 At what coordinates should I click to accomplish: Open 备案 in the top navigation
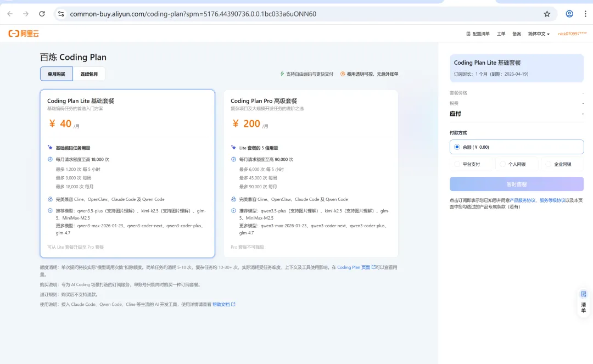517,33
